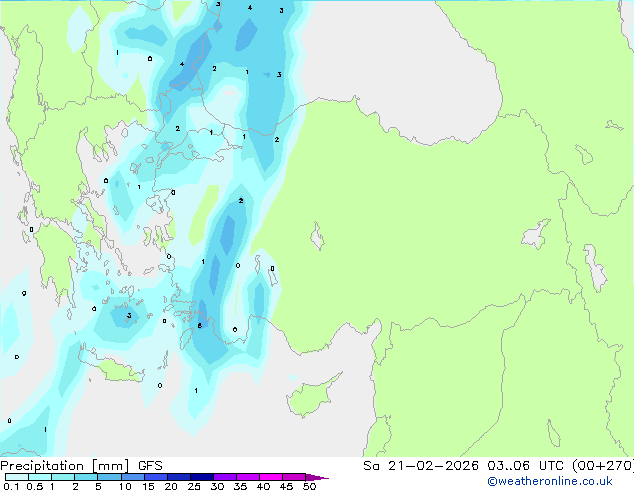Click the 'Precipitation [mm] GFS' title text

coord(81,466)
